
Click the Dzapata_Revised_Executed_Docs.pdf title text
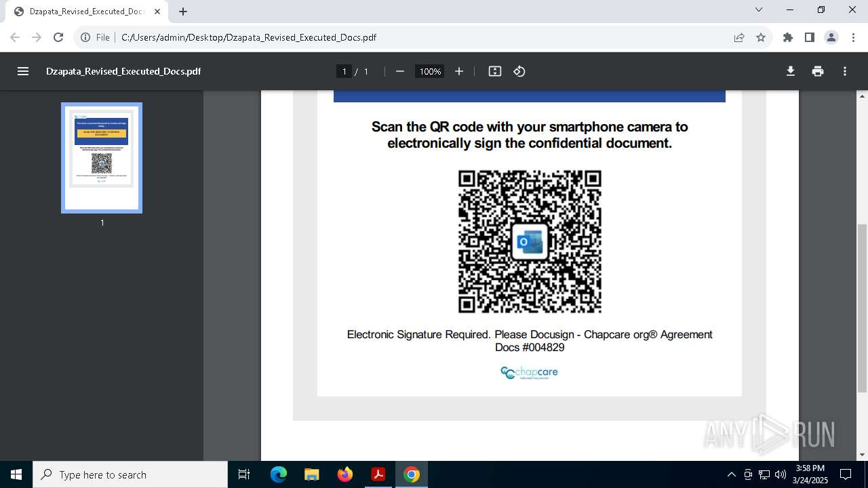pyautogui.click(x=123, y=71)
